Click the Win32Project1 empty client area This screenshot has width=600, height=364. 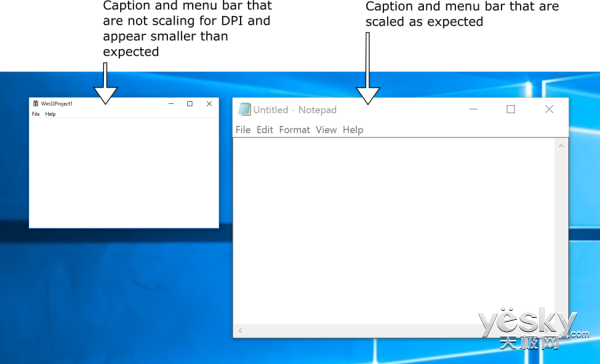124,173
